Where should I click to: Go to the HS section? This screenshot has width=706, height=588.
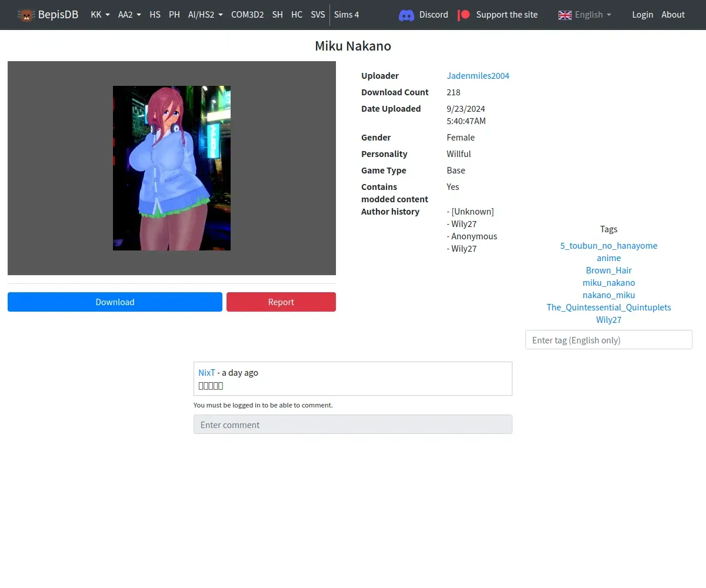[x=155, y=15]
